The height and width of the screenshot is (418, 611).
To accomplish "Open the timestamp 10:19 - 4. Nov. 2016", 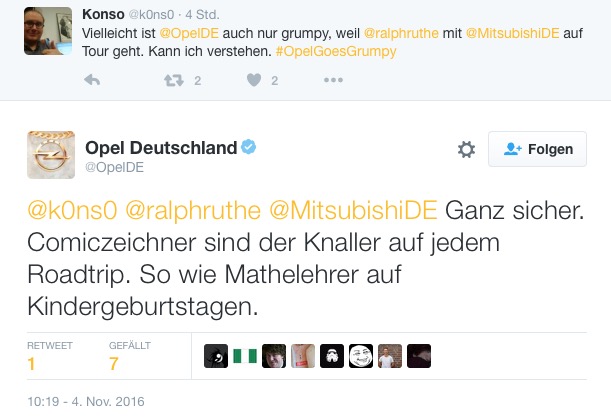I will pos(86,401).
